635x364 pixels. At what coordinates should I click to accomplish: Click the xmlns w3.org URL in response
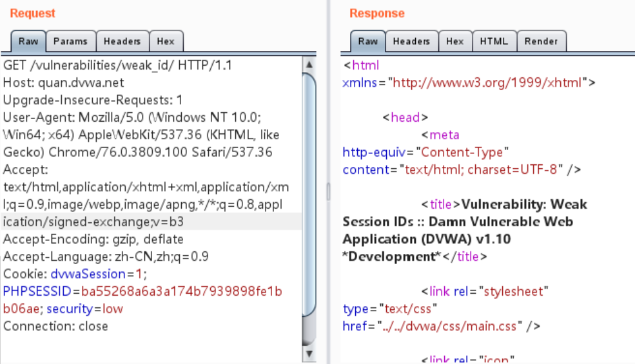click(x=487, y=82)
